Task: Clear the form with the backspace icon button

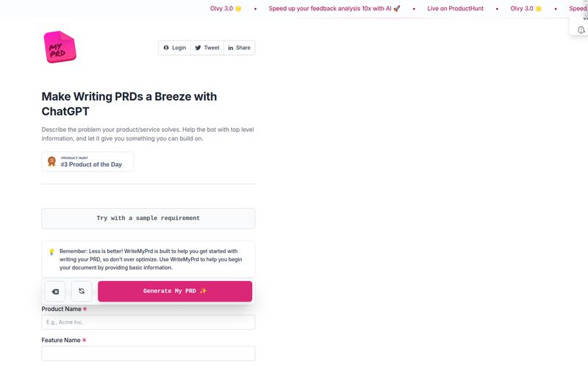Action: pyautogui.click(x=55, y=291)
